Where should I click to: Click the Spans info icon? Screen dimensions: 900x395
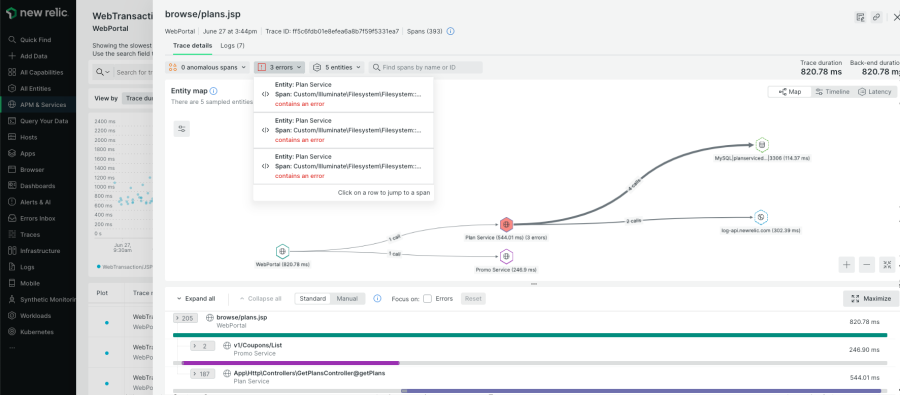pos(451,31)
